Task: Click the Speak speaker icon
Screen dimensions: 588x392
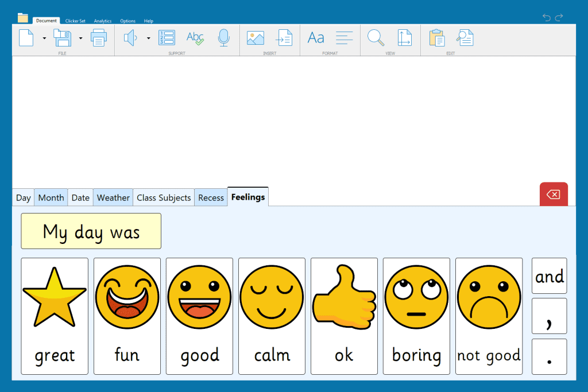Action: pos(130,38)
